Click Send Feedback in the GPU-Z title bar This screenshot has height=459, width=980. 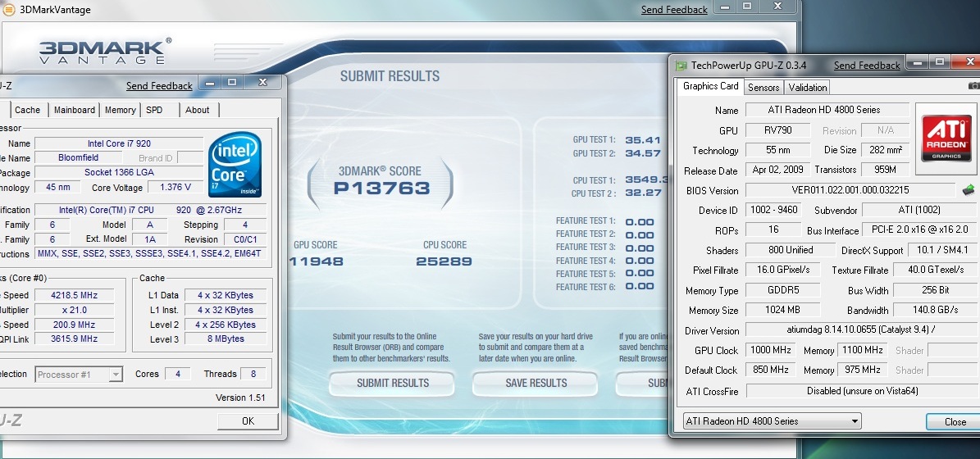[x=866, y=65]
